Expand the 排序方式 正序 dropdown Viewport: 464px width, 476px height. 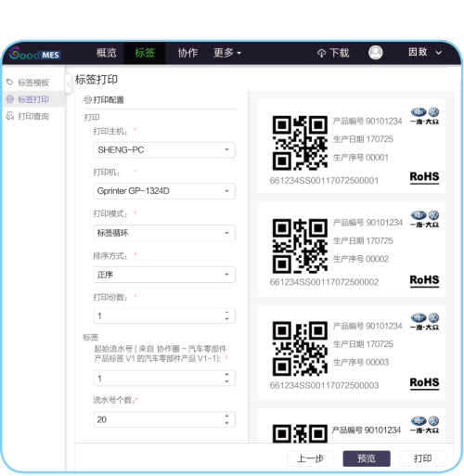164,275
